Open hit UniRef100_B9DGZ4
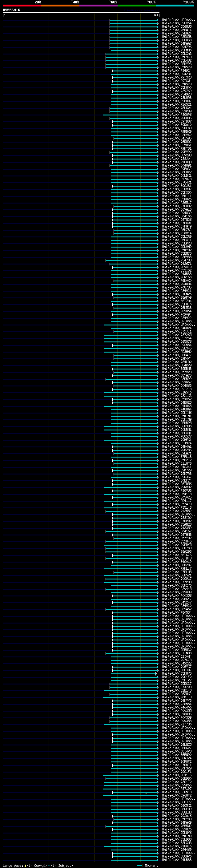The width and height of the screenshot is (197, 868). click(177, 33)
